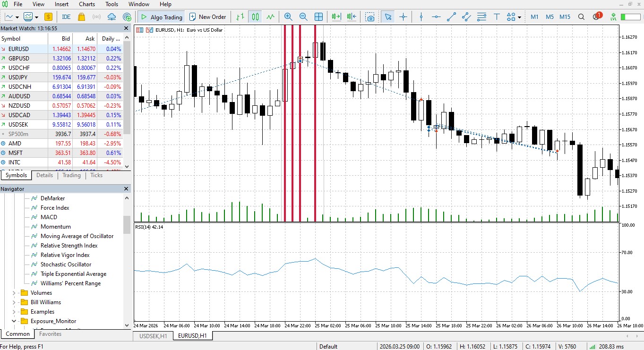Activate the crosshair tool

[x=404, y=17]
